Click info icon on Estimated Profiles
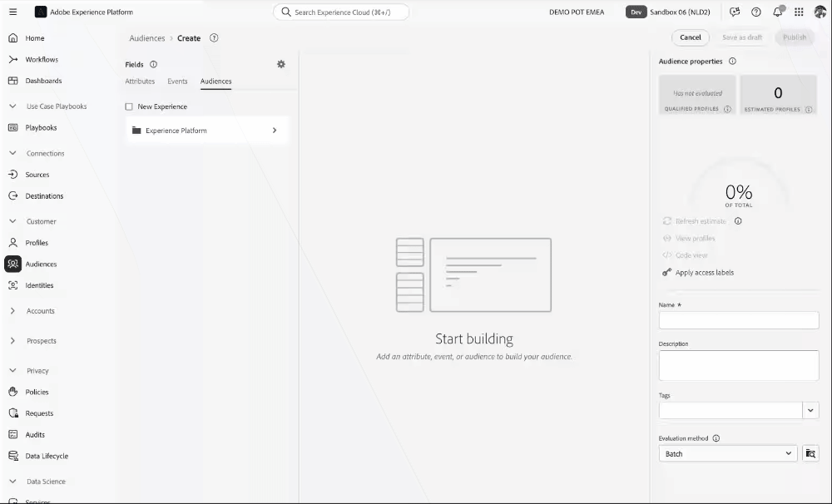This screenshot has height=504, width=832. [x=809, y=109]
